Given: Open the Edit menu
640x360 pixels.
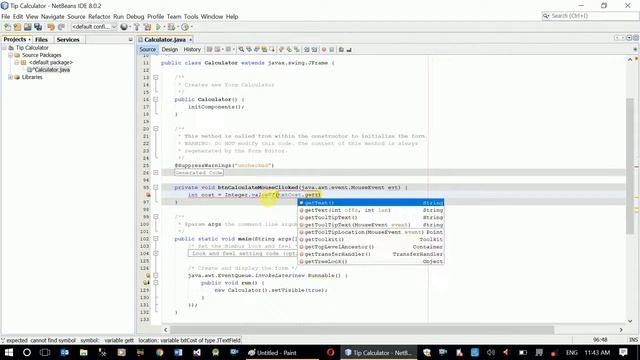Looking at the screenshot, I should click(x=18, y=17).
